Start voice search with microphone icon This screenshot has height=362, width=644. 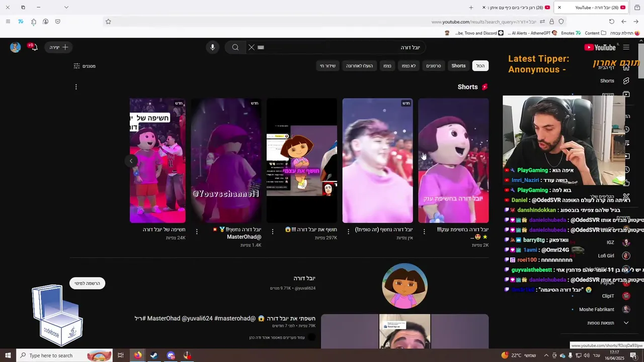click(212, 47)
